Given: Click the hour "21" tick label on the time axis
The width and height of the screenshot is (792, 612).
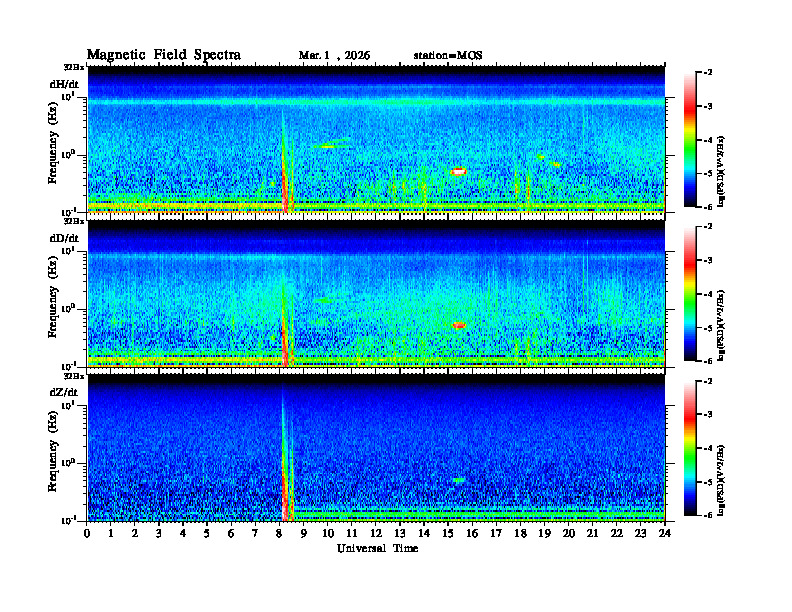Looking at the screenshot, I should click(x=592, y=534).
